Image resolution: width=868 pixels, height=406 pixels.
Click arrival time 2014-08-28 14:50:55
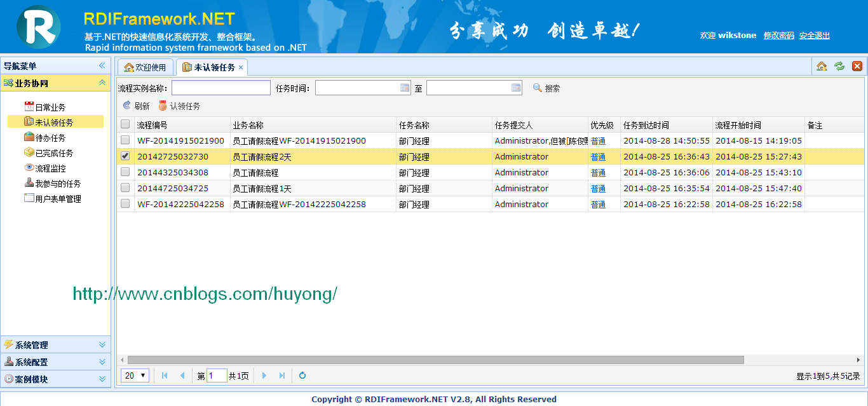(x=667, y=140)
